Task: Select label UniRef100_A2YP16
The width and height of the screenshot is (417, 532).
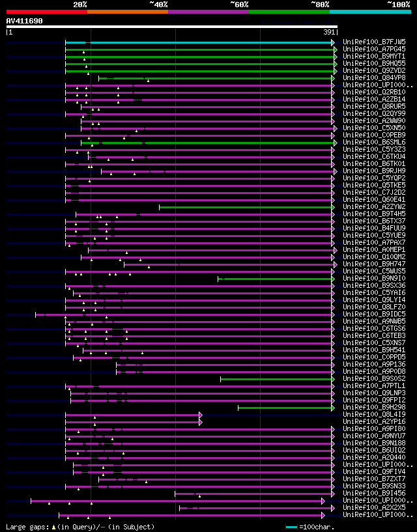Action: point(374,421)
